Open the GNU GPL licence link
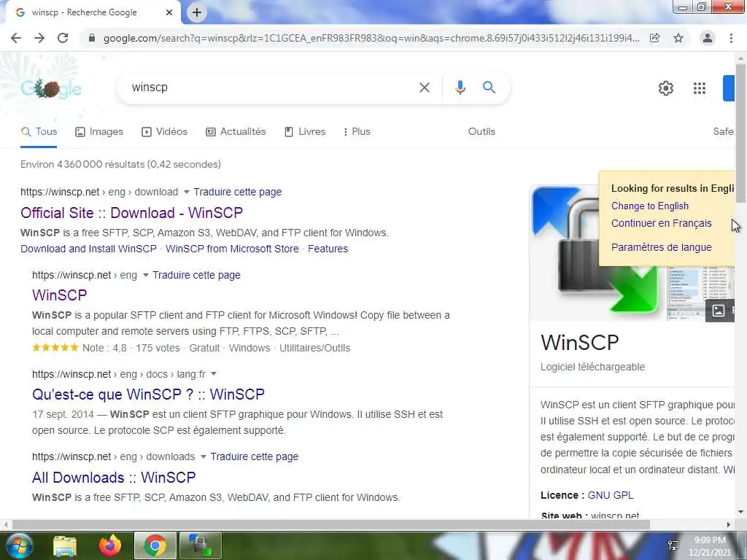Image resolution: width=747 pixels, height=560 pixels. click(x=611, y=495)
